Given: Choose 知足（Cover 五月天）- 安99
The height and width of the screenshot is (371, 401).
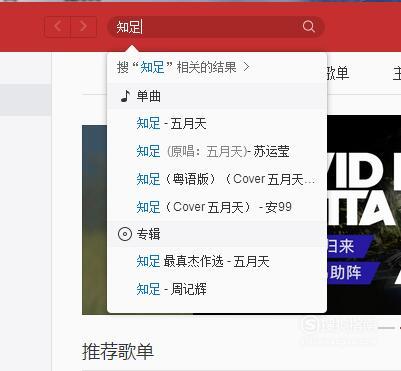Looking at the screenshot, I should point(217,207).
